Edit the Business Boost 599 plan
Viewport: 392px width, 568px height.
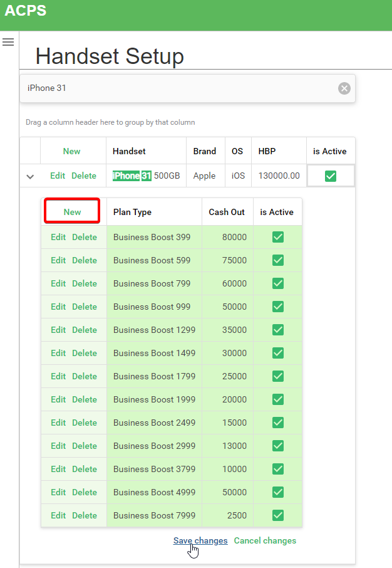tap(58, 260)
